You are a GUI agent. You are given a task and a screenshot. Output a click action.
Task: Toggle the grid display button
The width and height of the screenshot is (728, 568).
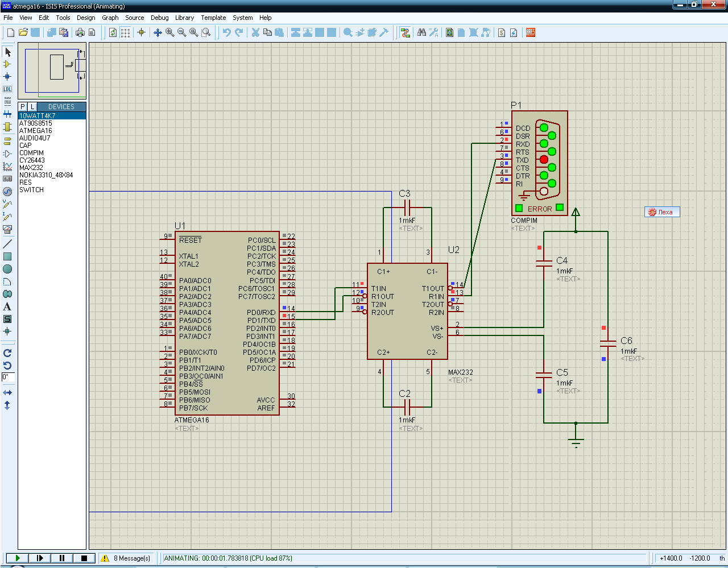pyautogui.click(x=126, y=33)
